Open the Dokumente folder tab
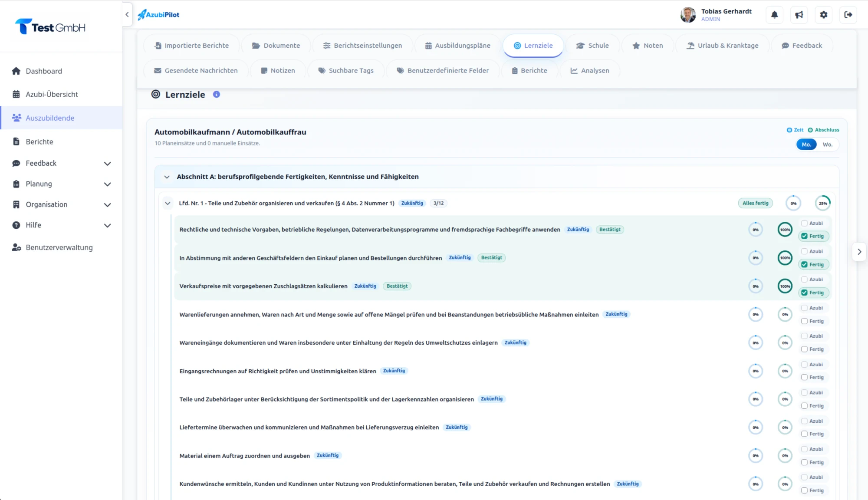The image size is (868, 500). 276,46
